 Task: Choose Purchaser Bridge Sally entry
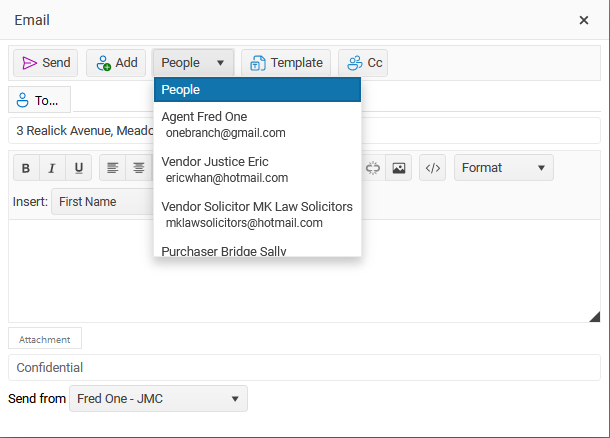pyautogui.click(x=257, y=250)
